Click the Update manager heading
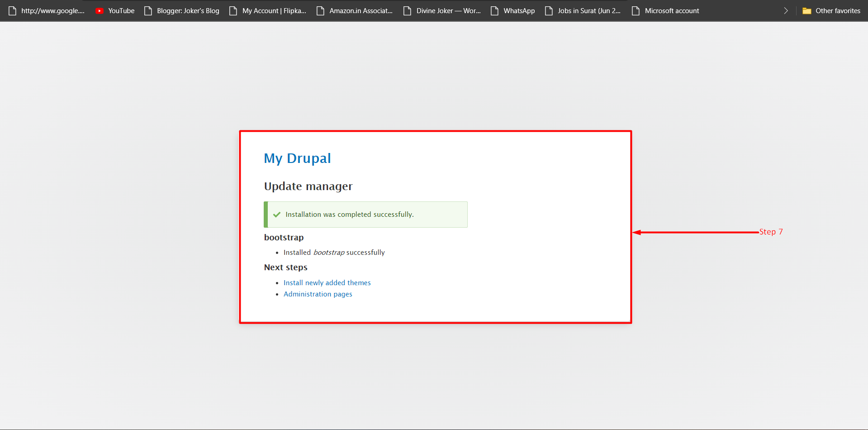This screenshot has height=430, width=868. tap(308, 186)
